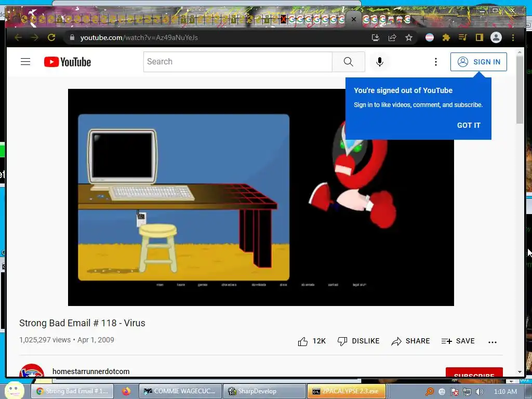Bookmark this tab with star icon
This screenshot has width=532, height=399.
click(409, 37)
